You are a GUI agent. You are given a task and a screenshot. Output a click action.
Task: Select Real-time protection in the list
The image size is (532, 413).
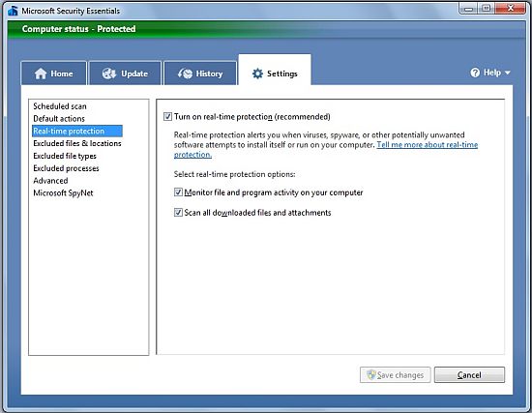(77, 131)
